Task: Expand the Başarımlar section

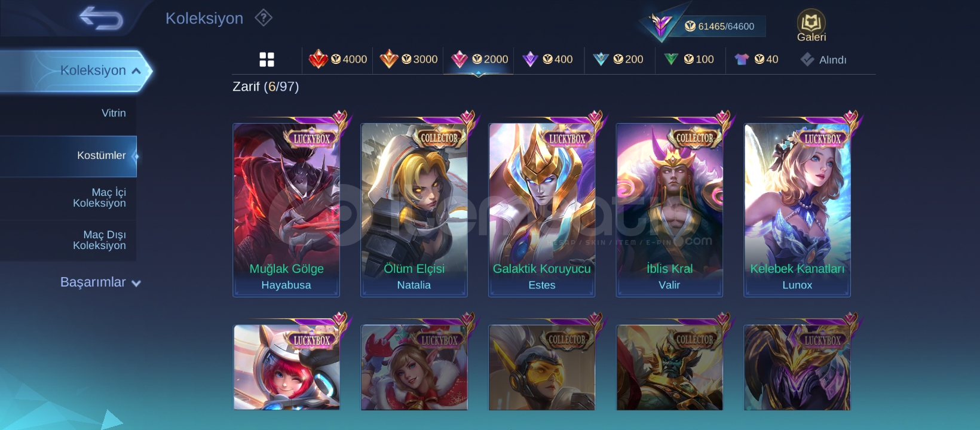Action: (100, 282)
